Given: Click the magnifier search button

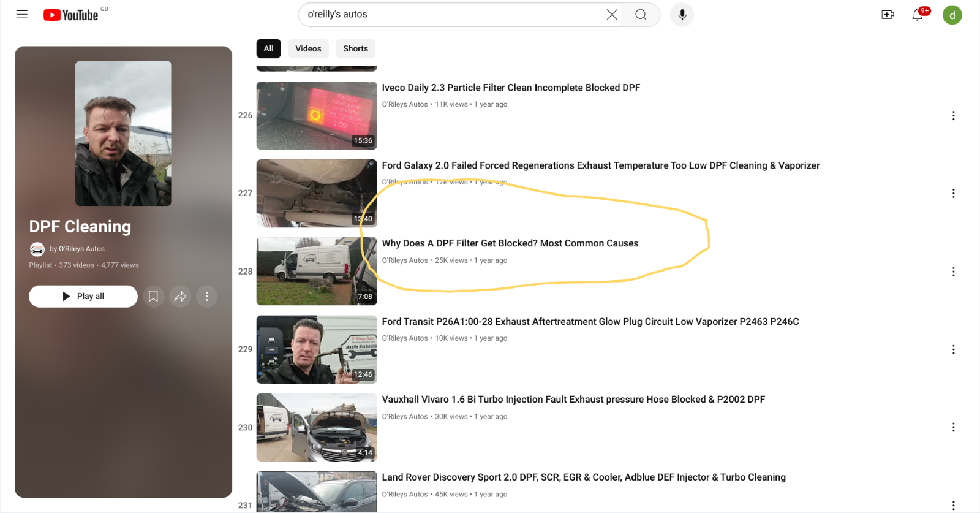Looking at the screenshot, I should point(641,15).
